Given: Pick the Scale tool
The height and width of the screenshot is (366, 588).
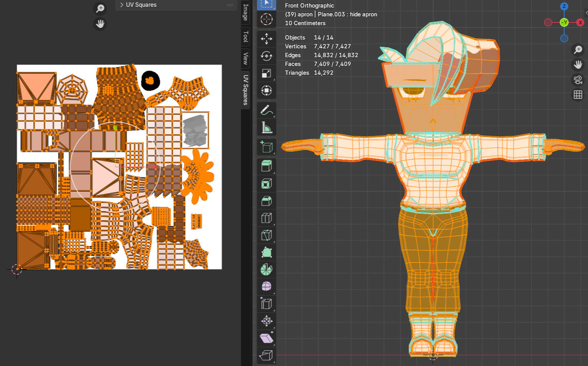Looking at the screenshot, I should pos(266,73).
